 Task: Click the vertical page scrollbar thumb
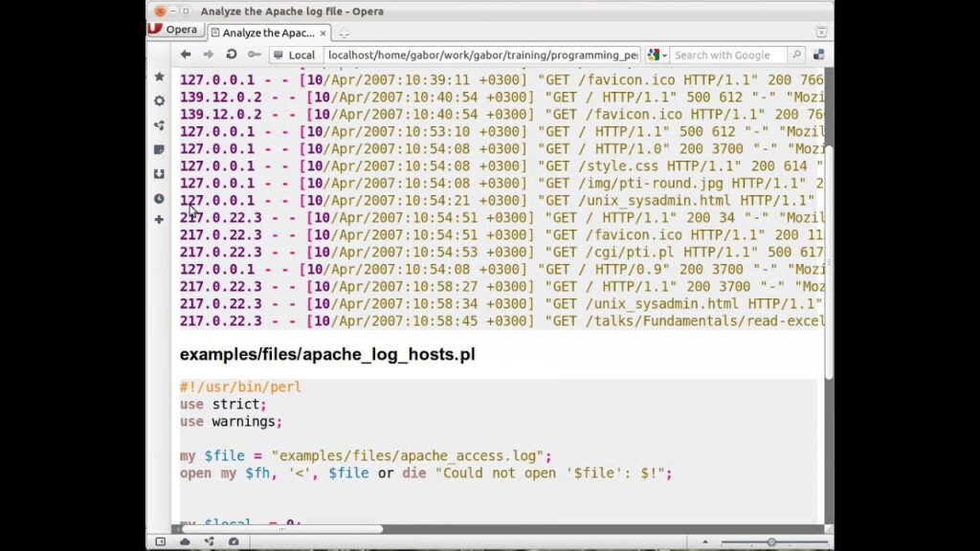point(829,262)
